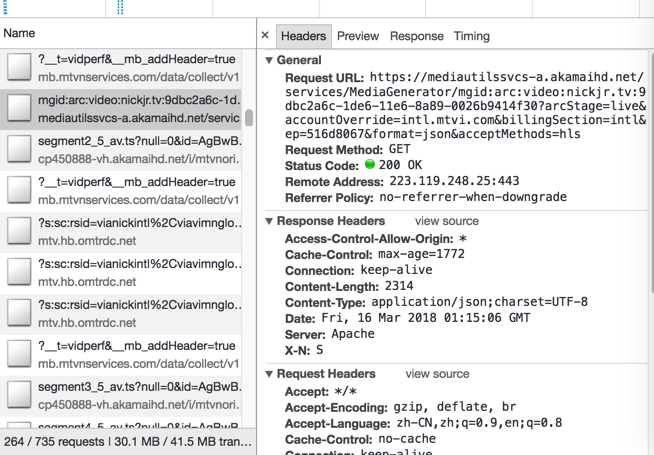Collapse the General section
This screenshot has width=654, height=455.
tap(269, 60)
